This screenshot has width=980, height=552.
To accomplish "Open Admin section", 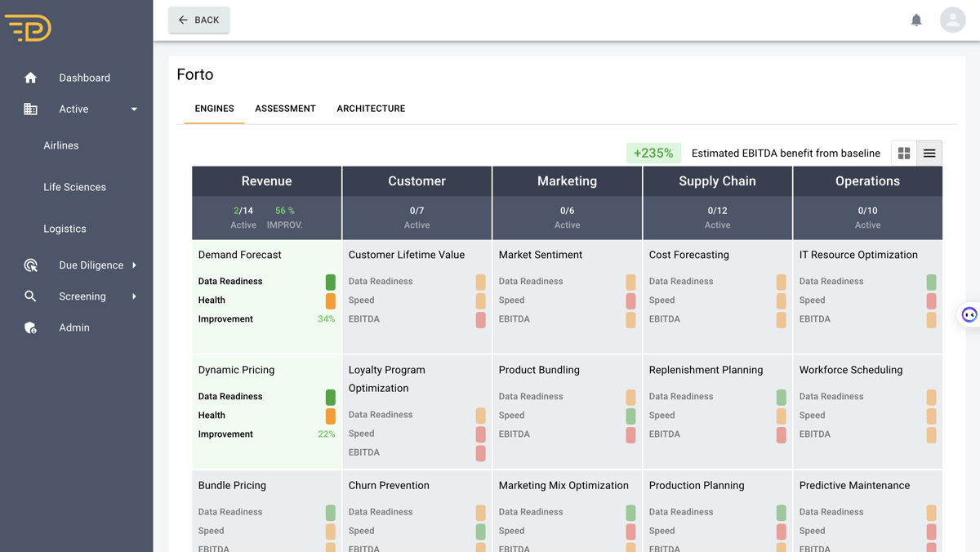I will point(74,327).
